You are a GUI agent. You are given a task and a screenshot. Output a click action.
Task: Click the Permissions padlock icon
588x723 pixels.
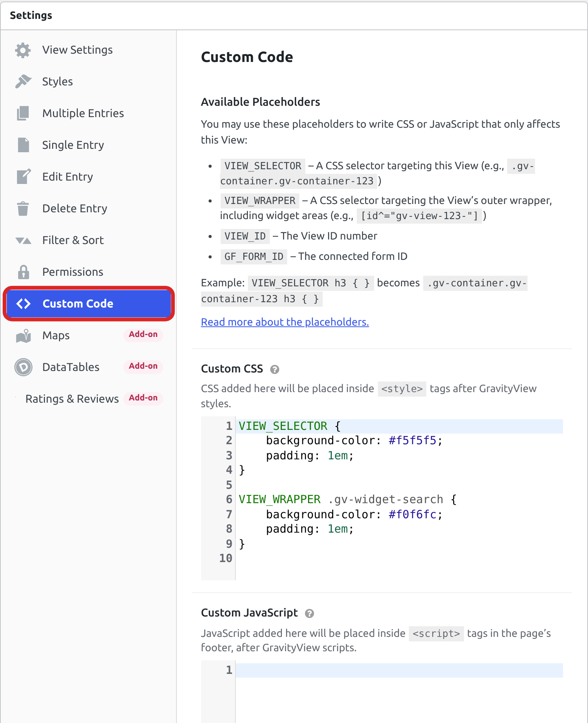tap(23, 272)
